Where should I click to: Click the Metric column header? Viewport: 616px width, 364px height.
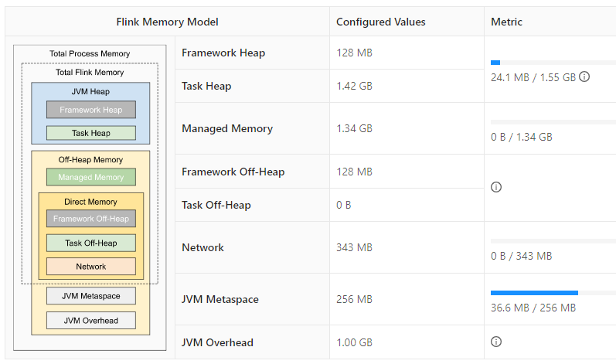[x=506, y=22]
